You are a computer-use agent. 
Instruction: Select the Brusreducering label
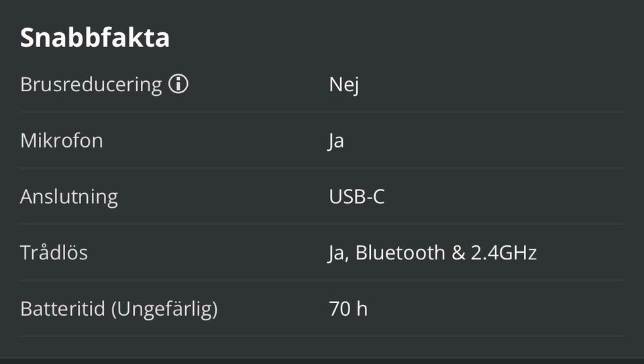click(x=91, y=85)
